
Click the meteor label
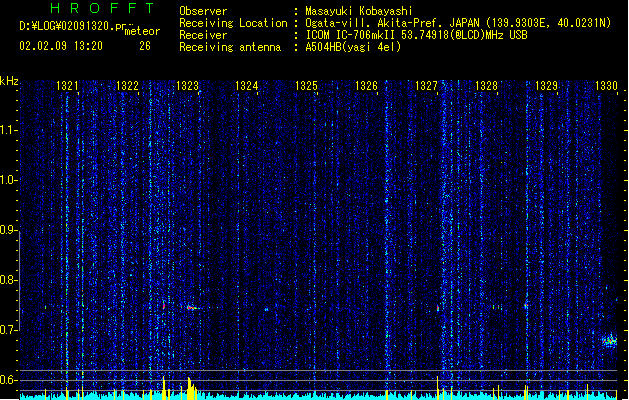pyautogui.click(x=142, y=31)
